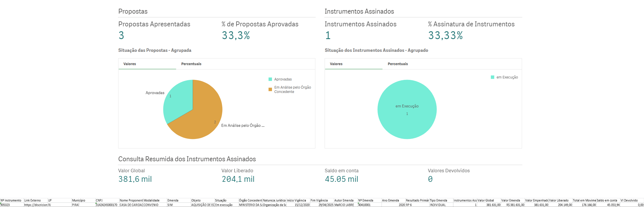Click the CNPJ cell 31424245000170
Viewport: 644px width, 207px height.
(107, 205)
